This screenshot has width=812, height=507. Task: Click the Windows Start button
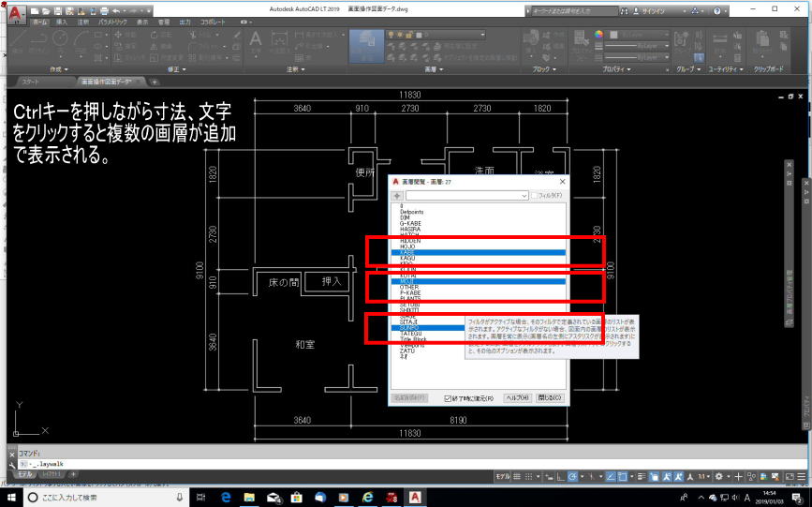(x=11, y=497)
